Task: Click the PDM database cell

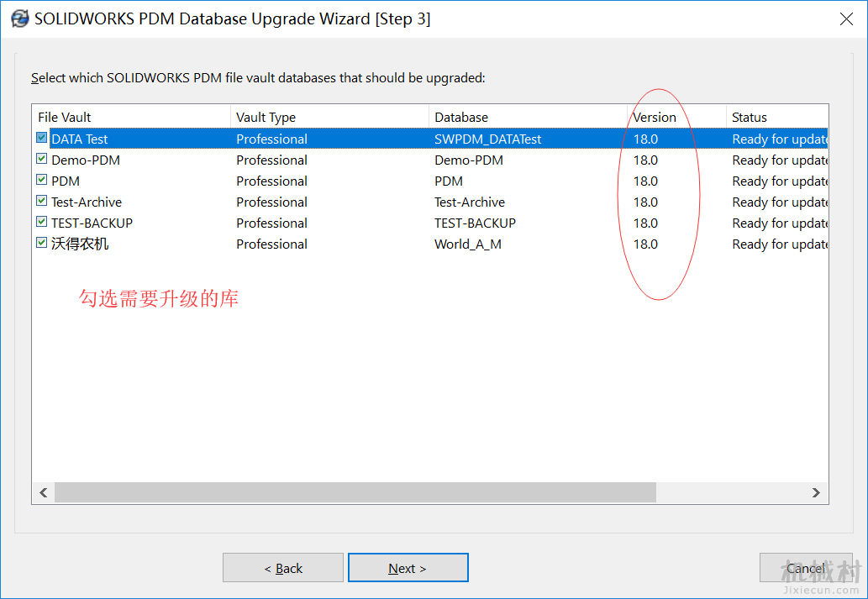Action: click(x=449, y=181)
